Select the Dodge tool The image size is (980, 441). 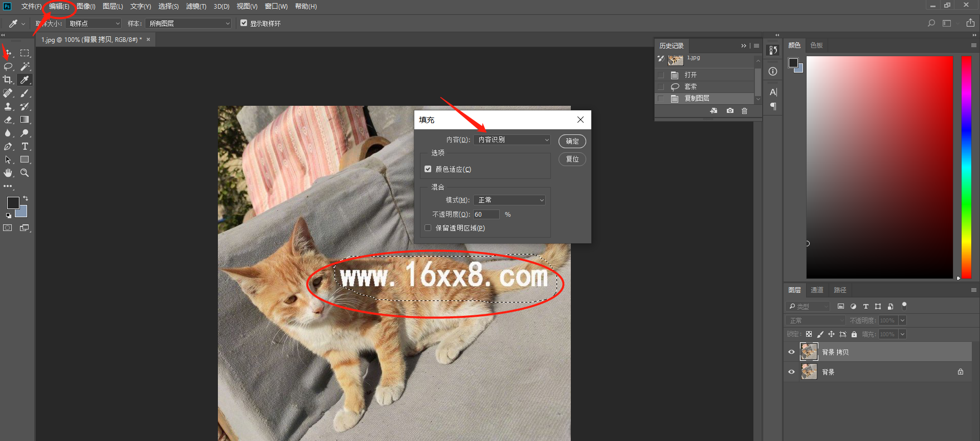(x=25, y=133)
